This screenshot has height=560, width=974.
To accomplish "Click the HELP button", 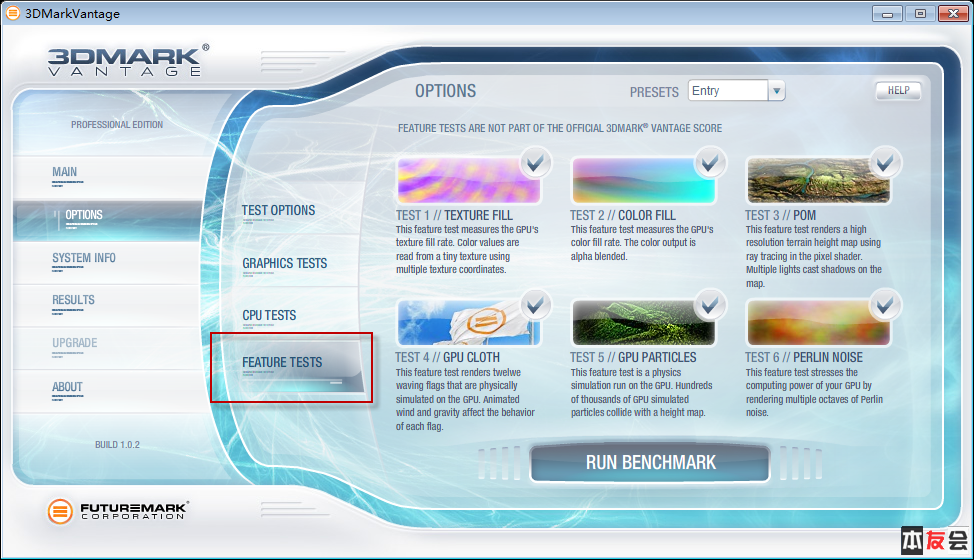I will click(898, 91).
